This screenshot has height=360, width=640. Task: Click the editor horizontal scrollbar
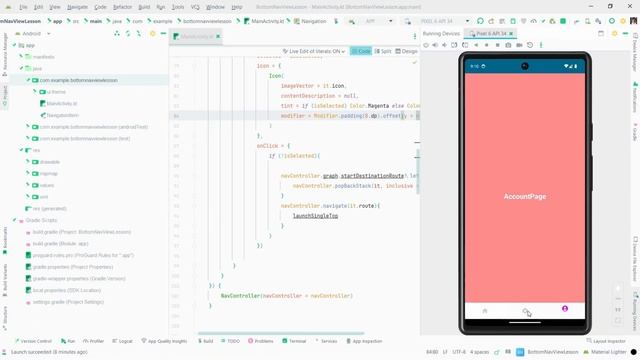[281, 333]
